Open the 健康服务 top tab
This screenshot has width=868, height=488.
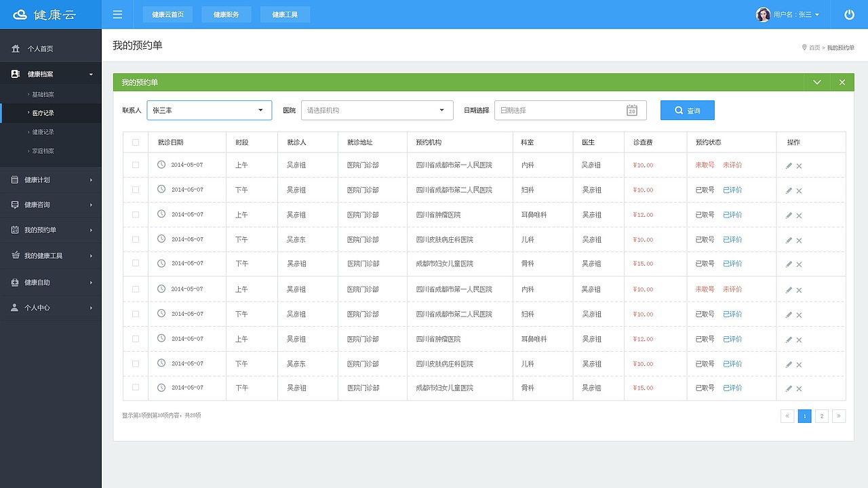[226, 14]
